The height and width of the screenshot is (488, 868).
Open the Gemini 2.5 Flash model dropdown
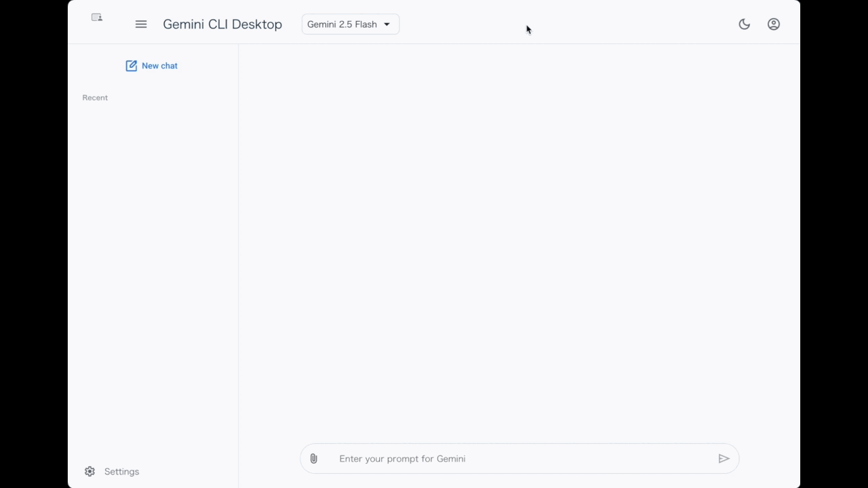[351, 24]
